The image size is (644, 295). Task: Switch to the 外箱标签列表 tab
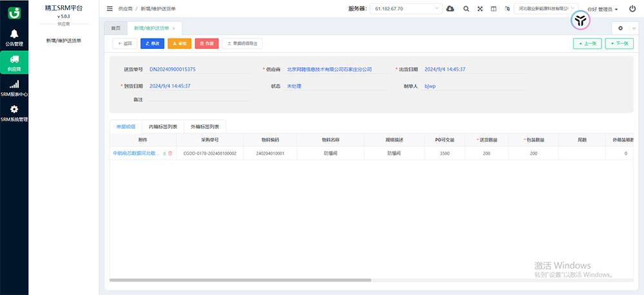point(205,126)
